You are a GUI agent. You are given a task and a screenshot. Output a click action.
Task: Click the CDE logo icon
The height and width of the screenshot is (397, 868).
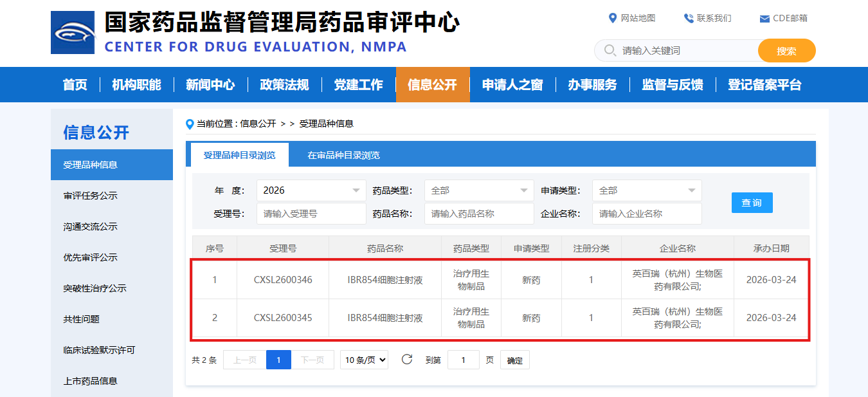click(73, 32)
